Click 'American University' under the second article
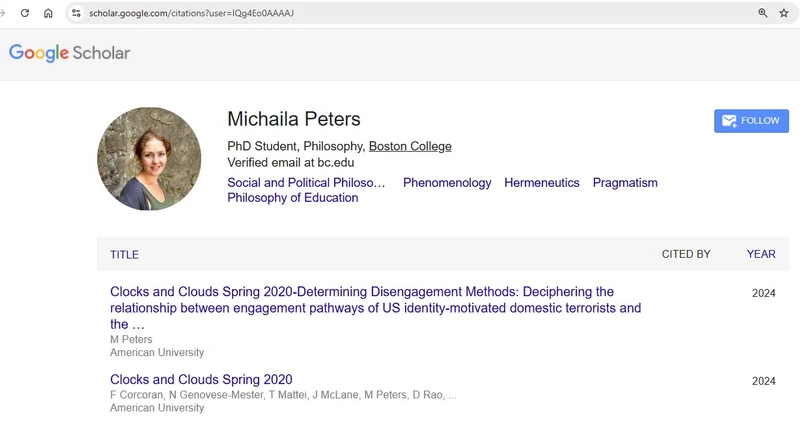Image resolution: width=800 pixels, height=429 pixels. (x=157, y=408)
